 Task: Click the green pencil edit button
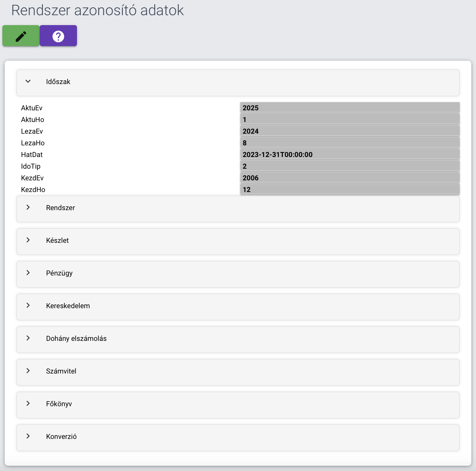tap(21, 36)
